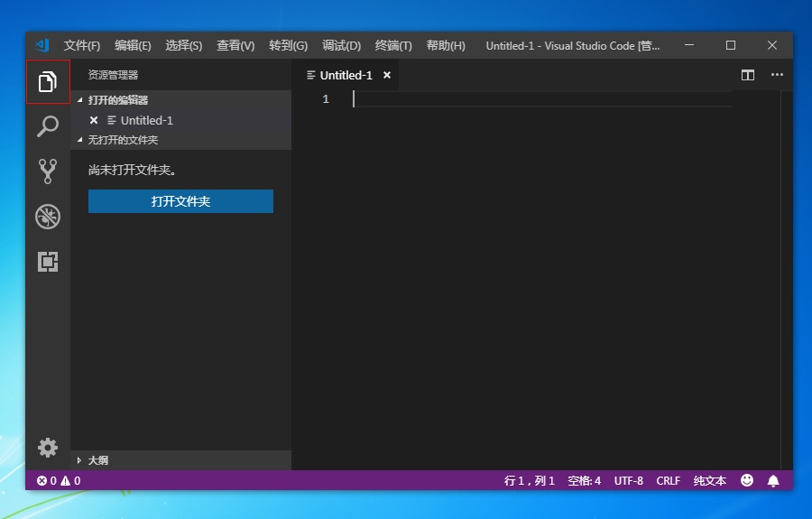Minimize the Visual Studio Code window
This screenshot has height=519, width=812.
688,45
